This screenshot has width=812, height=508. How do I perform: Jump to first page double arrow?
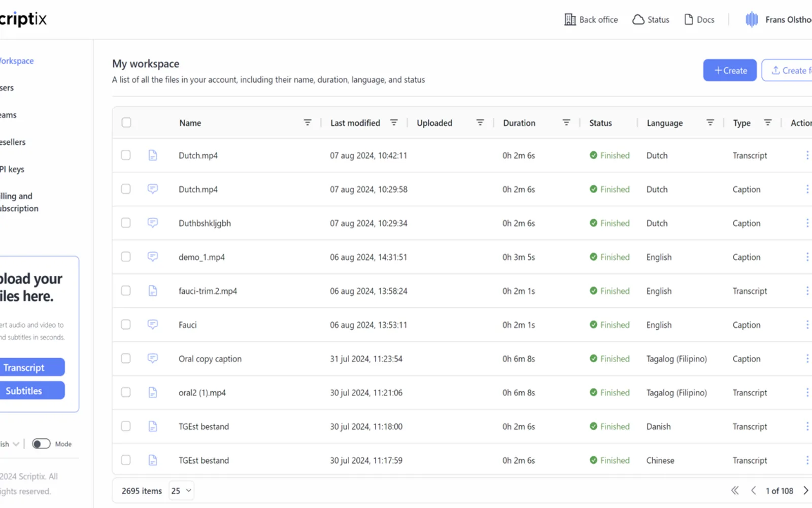[735, 491]
